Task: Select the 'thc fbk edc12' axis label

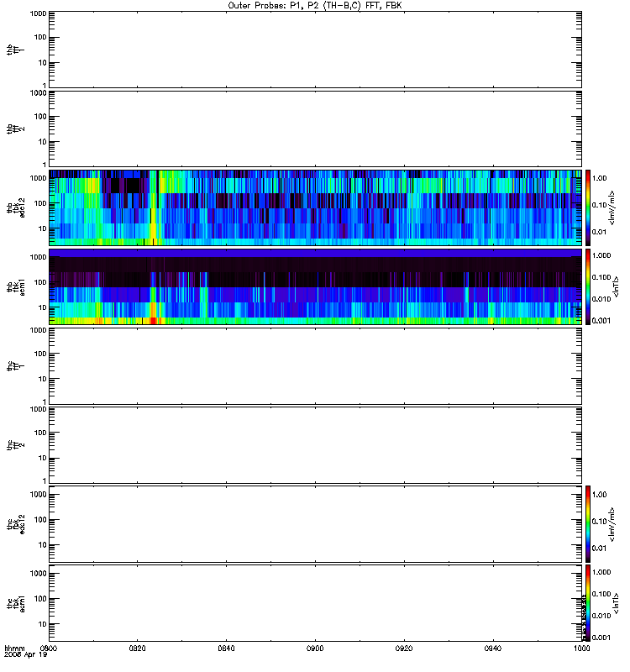Action: 16,524
